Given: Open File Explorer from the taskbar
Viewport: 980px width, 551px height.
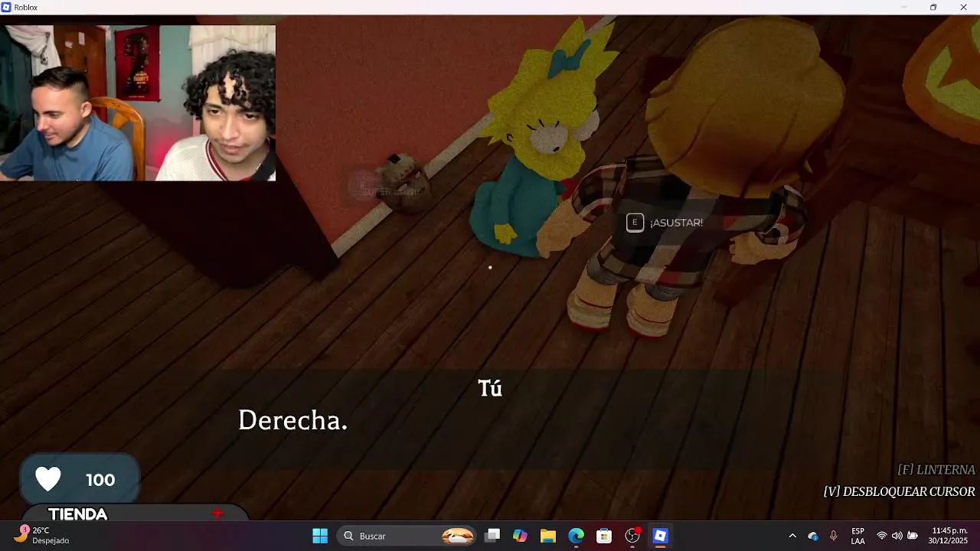Looking at the screenshot, I should pos(548,536).
